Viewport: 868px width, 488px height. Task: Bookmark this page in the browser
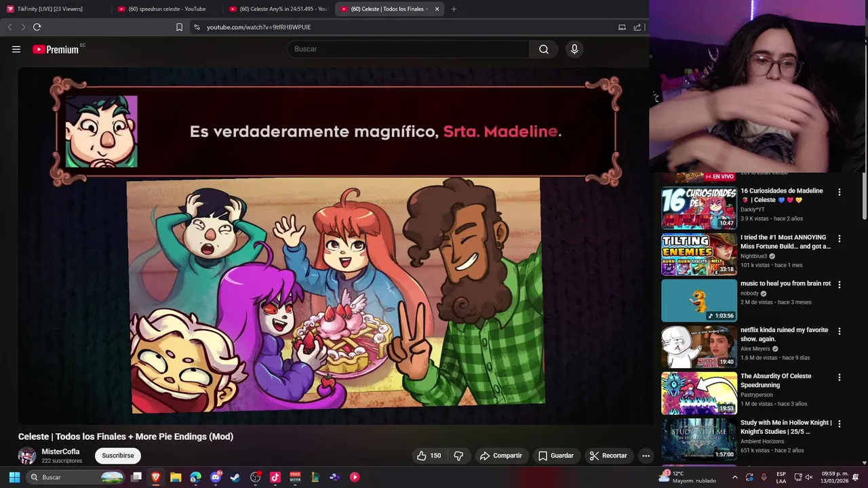tap(179, 27)
